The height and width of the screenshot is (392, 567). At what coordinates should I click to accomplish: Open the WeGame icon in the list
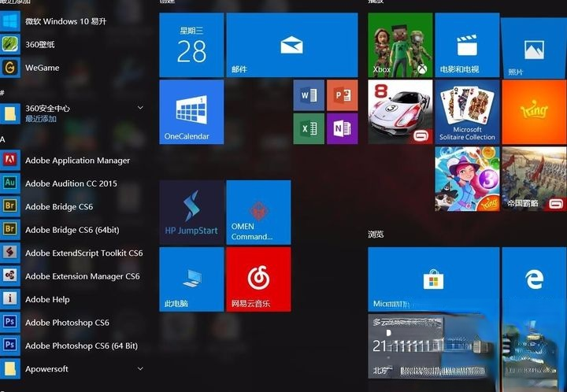[x=9, y=68]
